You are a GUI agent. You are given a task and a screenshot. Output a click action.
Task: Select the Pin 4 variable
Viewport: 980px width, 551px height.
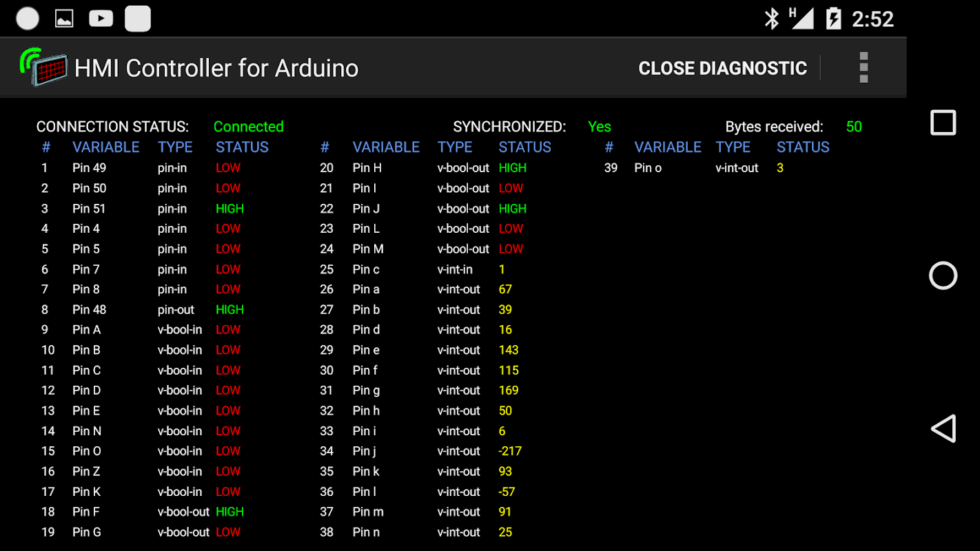tap(86, 229)
